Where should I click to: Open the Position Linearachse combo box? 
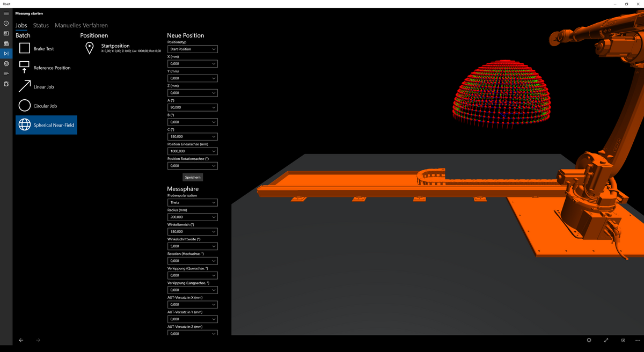click(x=192, y=151)
